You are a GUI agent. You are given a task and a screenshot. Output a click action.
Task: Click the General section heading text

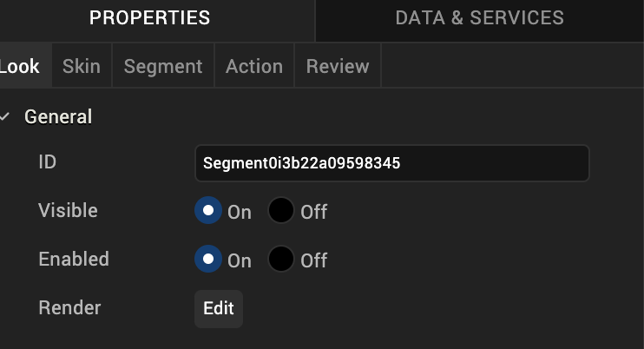click(x=58, y=116)
